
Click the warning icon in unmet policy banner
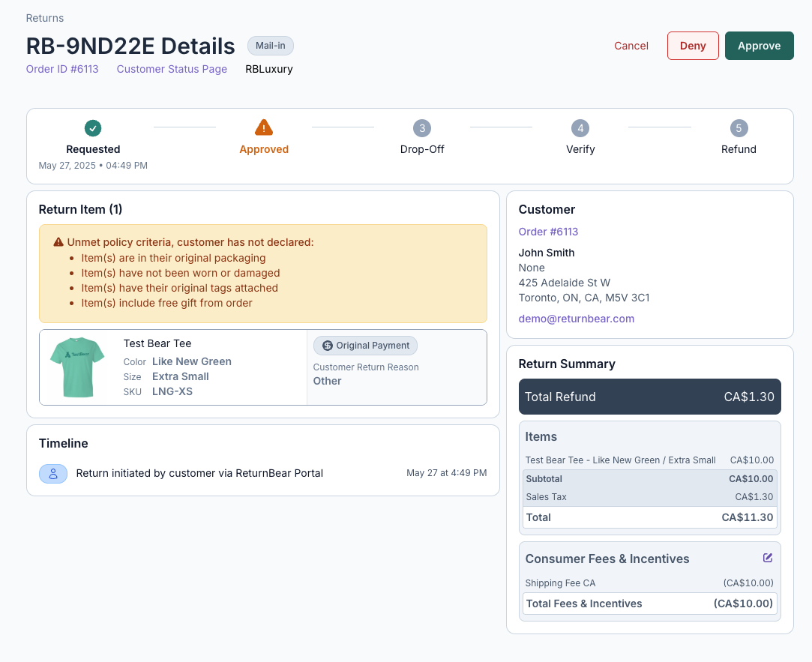[58, 242]
